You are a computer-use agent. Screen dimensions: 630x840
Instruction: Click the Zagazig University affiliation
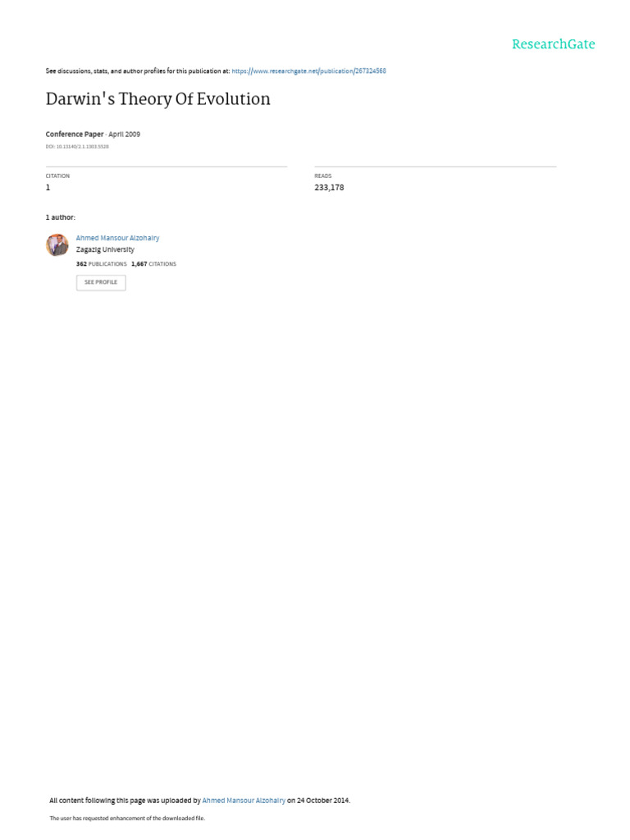pyautogui.click(x=105, y=249)
